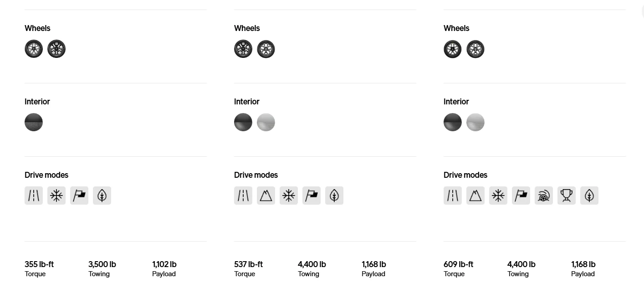Screen dimensions: 644x304
Task: Choose light gray interior in 537 lb-ft column
Action: (x=266, y=122)
